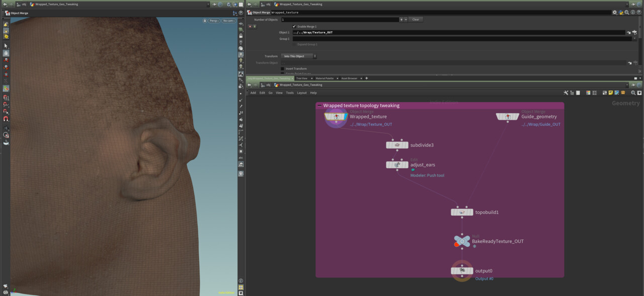Image resolution: width=644 pixels, height=296 pixels.
Task: Toggle the viewport display lock option
Action: 241,36
